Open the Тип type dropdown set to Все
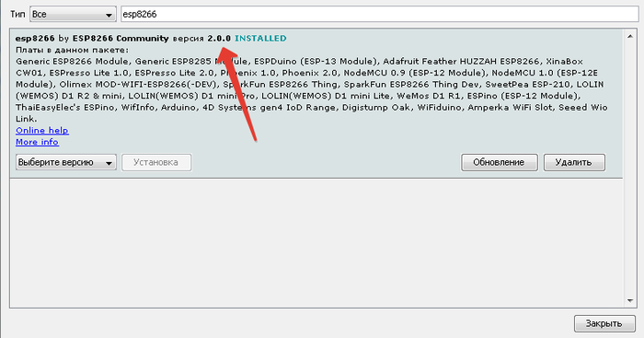Screen dimensions: 644x338 (x=73, y=15)
